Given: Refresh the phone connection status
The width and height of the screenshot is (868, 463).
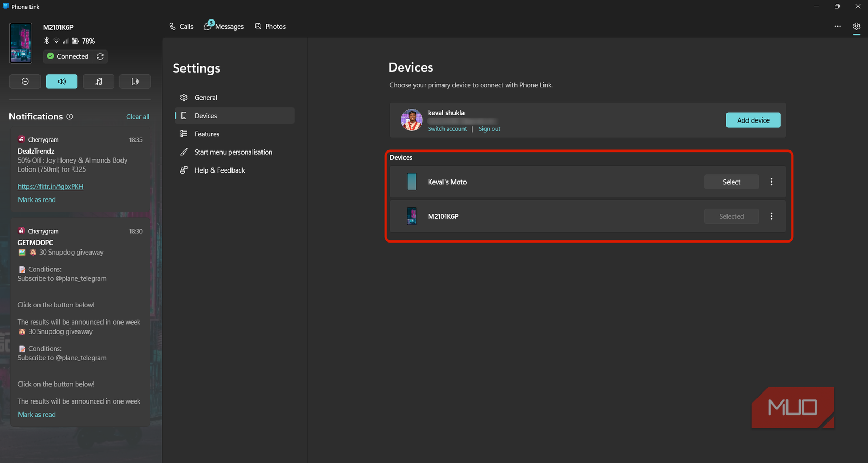Looking at the screenshot, I should click(x=100, y=56).
